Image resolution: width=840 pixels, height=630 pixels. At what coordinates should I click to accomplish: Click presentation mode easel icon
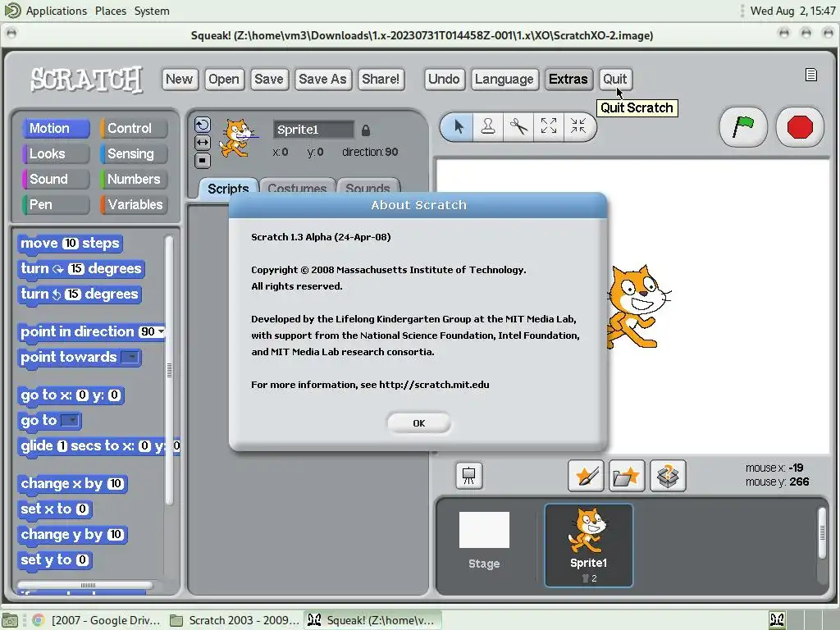[x=468, y=475]
